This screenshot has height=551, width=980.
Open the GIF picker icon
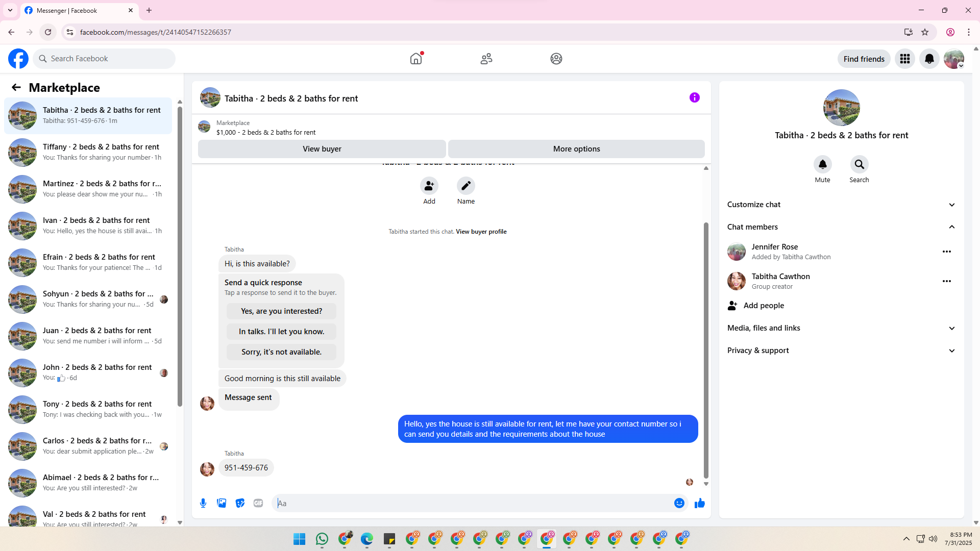click(x=258, y=503)
